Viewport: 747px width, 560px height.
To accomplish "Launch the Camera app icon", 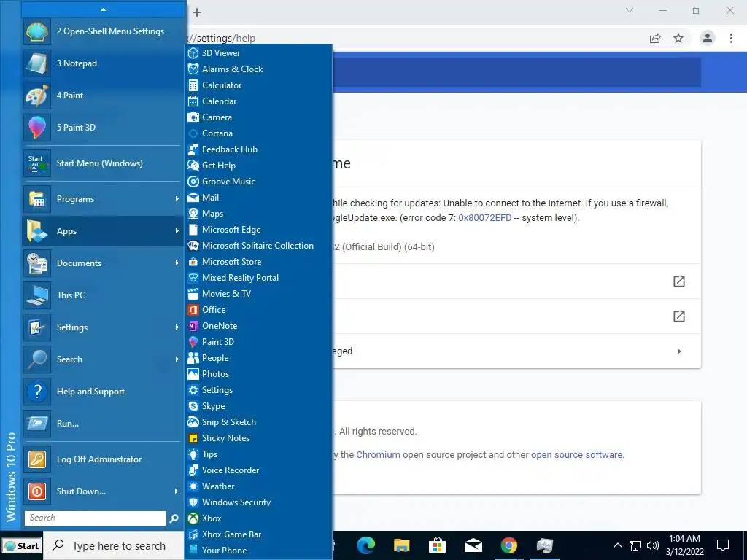I will click(193, 117).
